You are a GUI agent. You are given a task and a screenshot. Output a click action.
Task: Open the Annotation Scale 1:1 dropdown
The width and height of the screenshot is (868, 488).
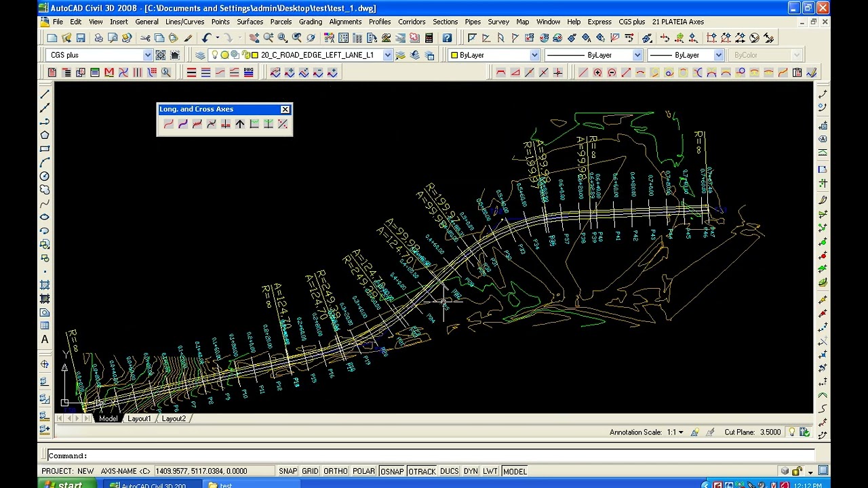pos(680,432)
